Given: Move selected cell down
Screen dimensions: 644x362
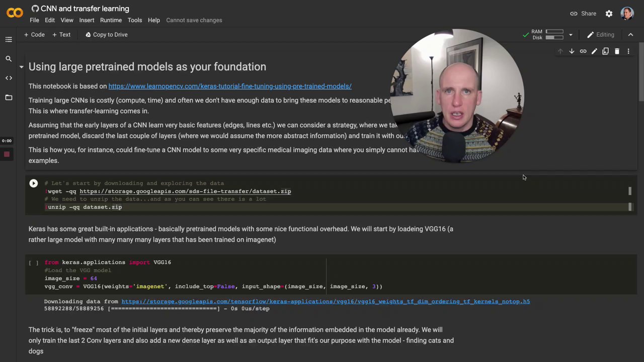Looking at the screenshot, I should (x=572, y=51).
